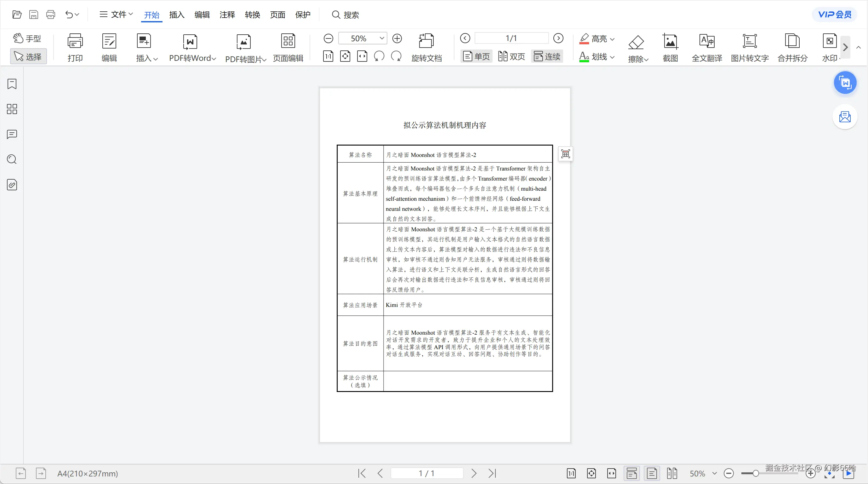Open the search sidebar panel
Image resolution: width=868 pixels, height=484 pixels.
(12, 159)
